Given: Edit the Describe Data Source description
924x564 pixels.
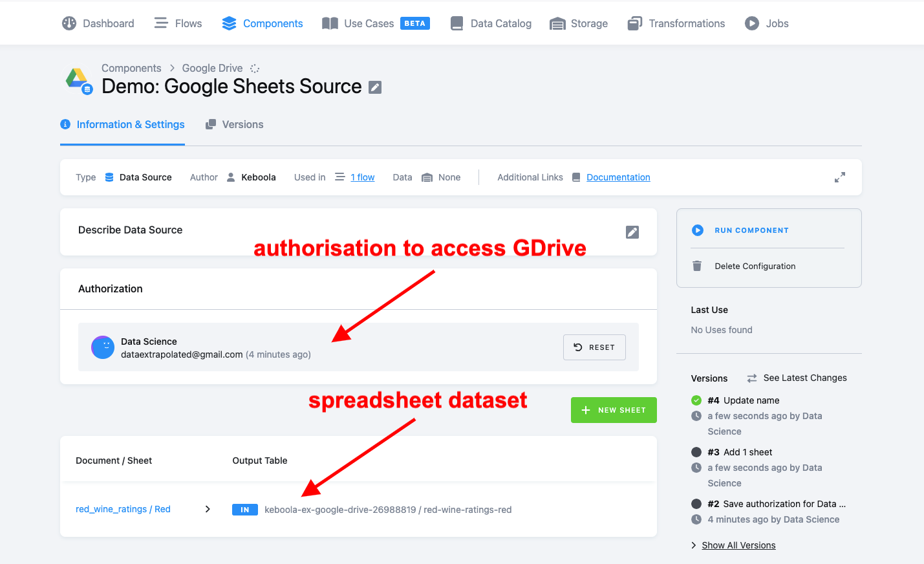Looking at the screenshot, I should coord(632,232).
